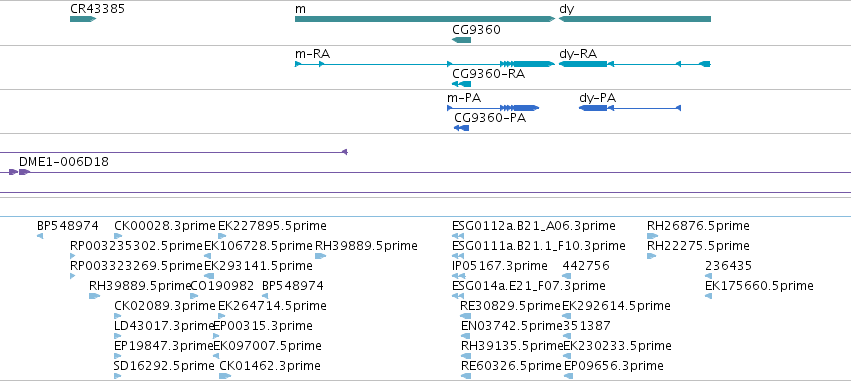
Task: Click the CG9360 gene label
Action: click(x=476, y=30)
